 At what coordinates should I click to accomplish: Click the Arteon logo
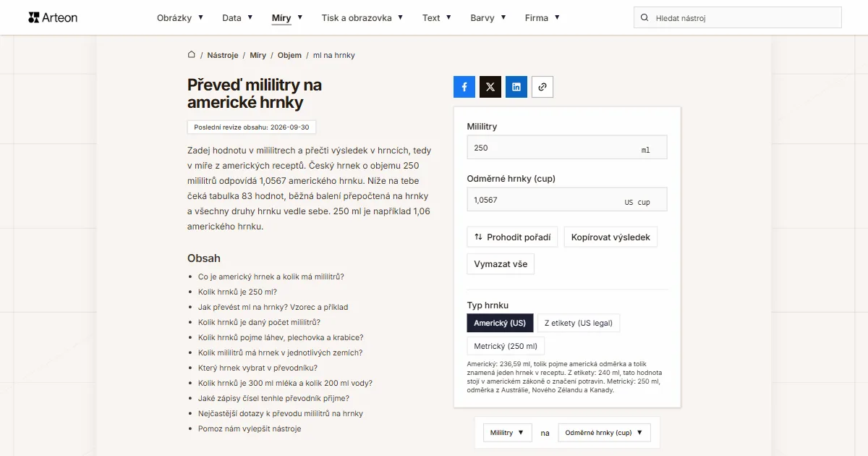pyautogui.click(x=53, y=17)
